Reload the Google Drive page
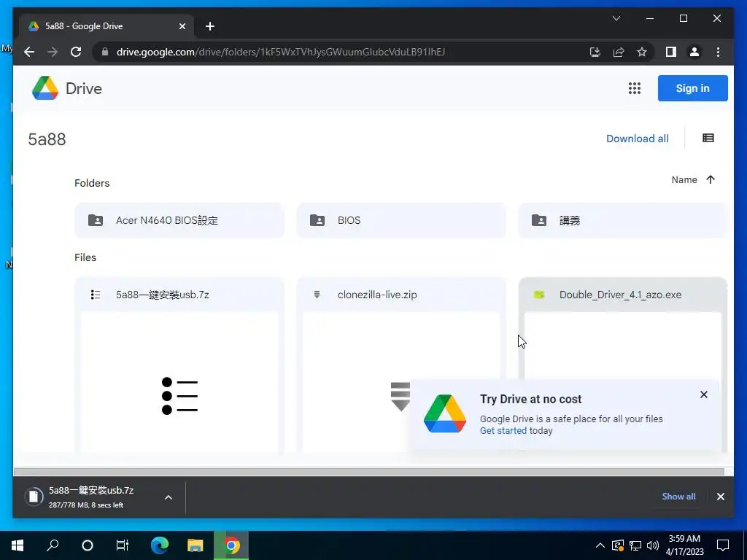This screenshot has width=747, height=560. click(76, 52)
